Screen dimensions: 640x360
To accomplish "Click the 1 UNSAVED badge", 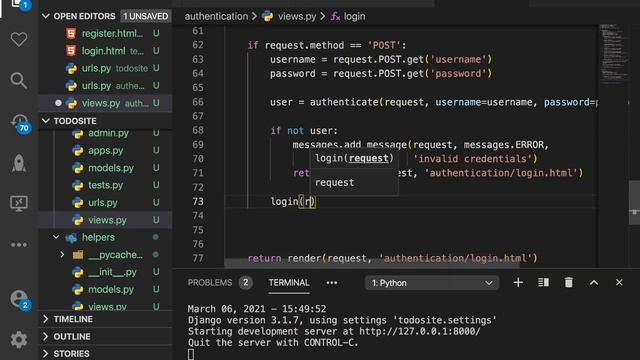I will pos(146,16).
